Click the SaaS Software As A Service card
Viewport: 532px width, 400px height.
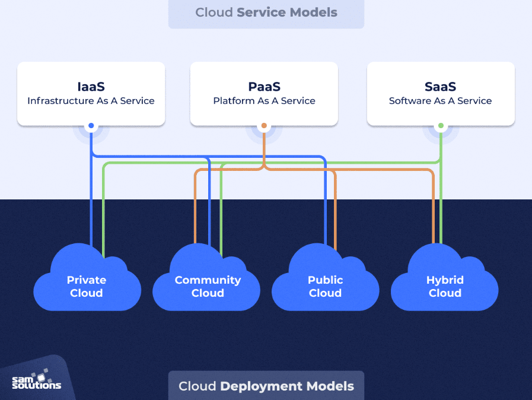tap(441, 94)
